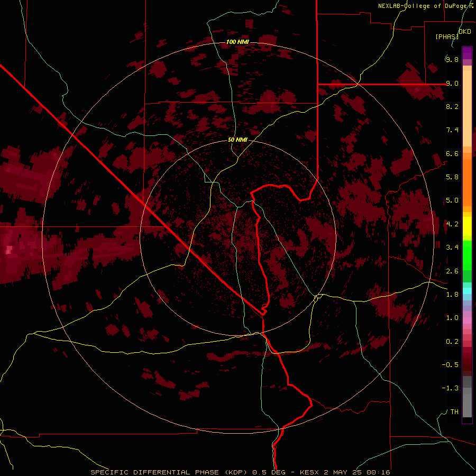Click the cyan segment of the color bar

[x=467, y=291]
